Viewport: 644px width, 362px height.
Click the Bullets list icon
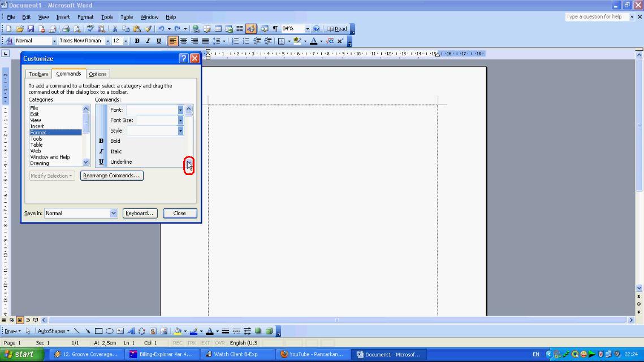pos(246,41)
